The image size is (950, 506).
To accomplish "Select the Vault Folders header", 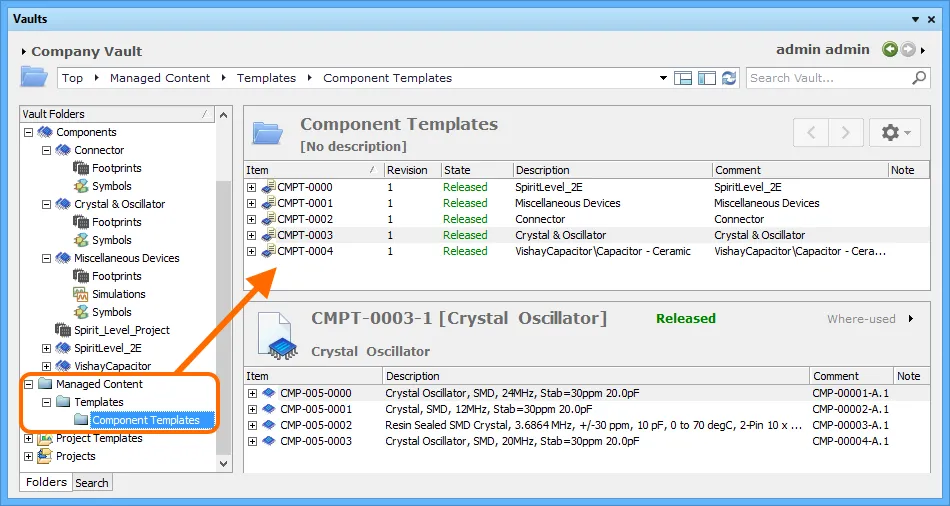I will click(x=117, y=114).
